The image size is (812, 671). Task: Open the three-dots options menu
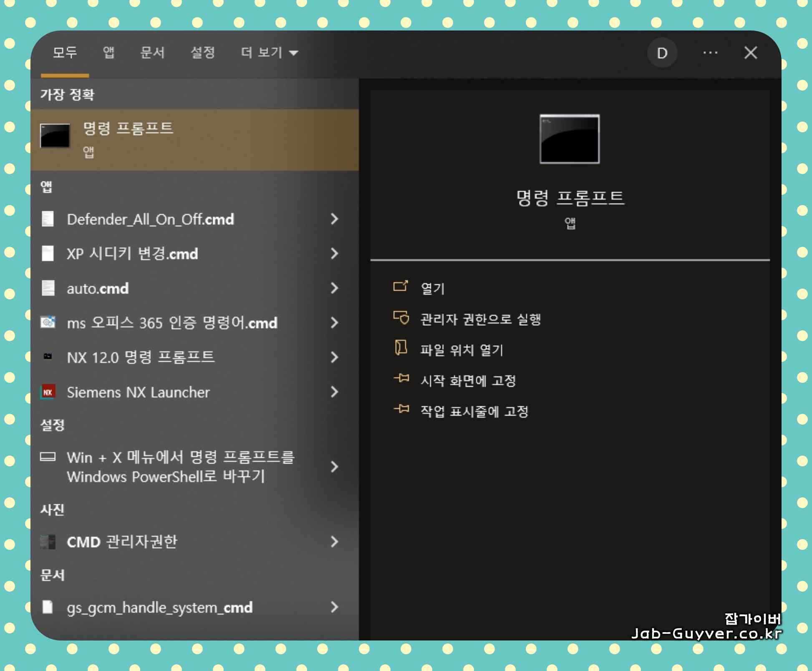(710, 53)
